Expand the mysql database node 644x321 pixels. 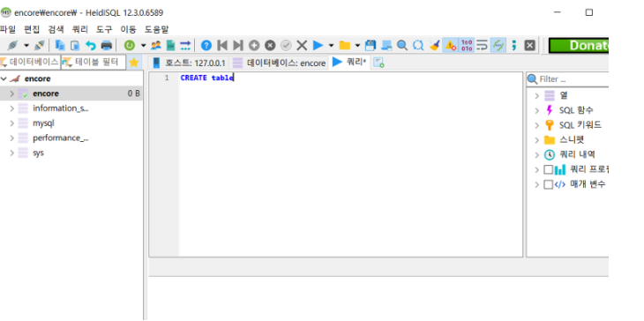tap(11, 123)
